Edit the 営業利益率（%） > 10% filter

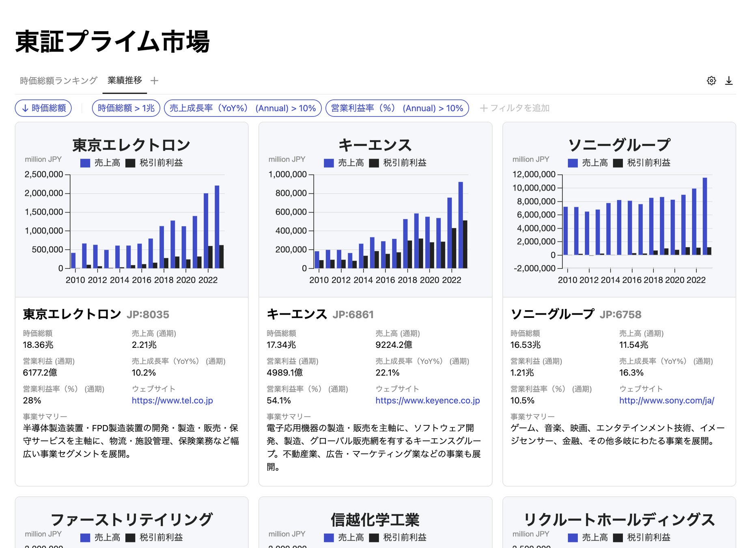click(397, 108)
